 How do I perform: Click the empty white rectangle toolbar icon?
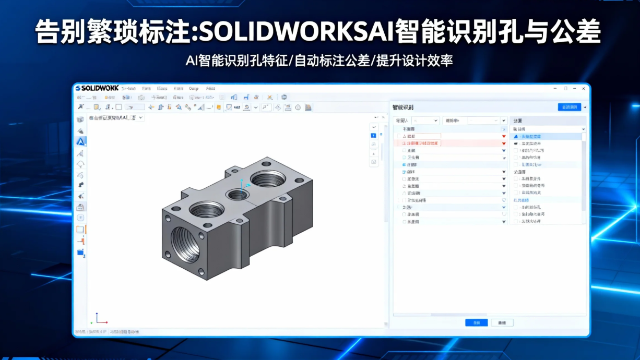coord(118,107)
